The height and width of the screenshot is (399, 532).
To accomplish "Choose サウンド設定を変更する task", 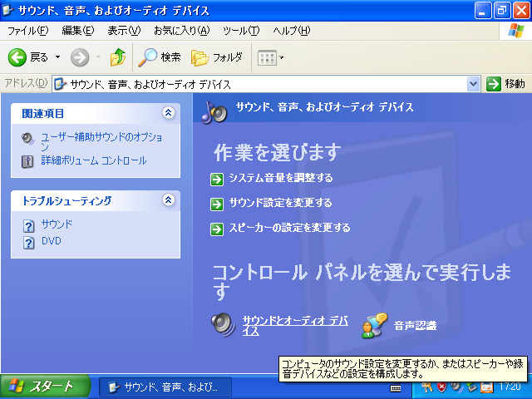I will 281,203.
